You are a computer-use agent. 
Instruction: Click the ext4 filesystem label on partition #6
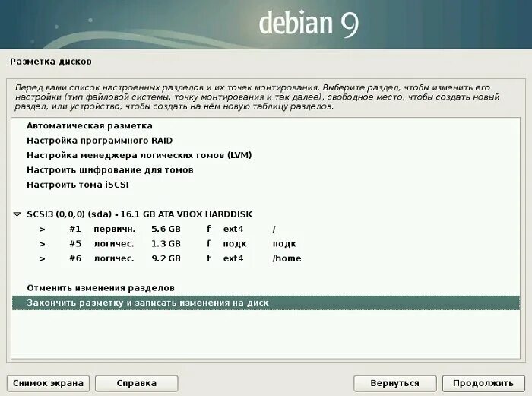pyautogui.click(x=233, y=258)
